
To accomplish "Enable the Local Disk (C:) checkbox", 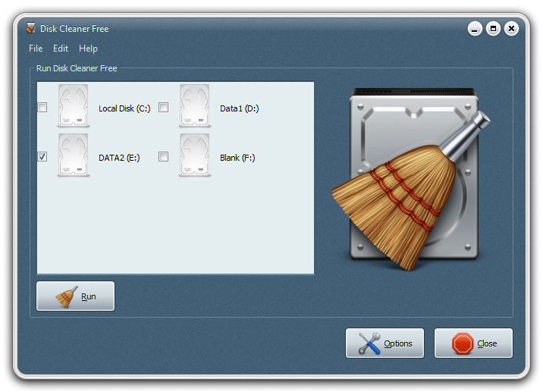I will coord(42,108).
